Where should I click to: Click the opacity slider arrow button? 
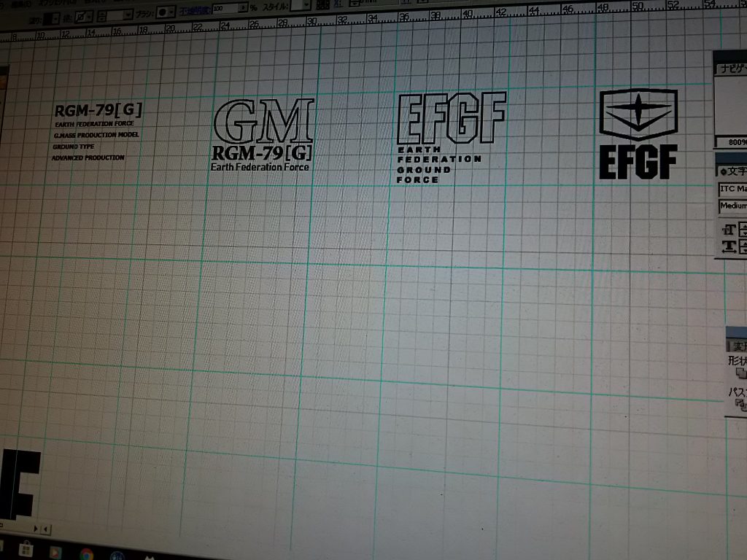243,8
